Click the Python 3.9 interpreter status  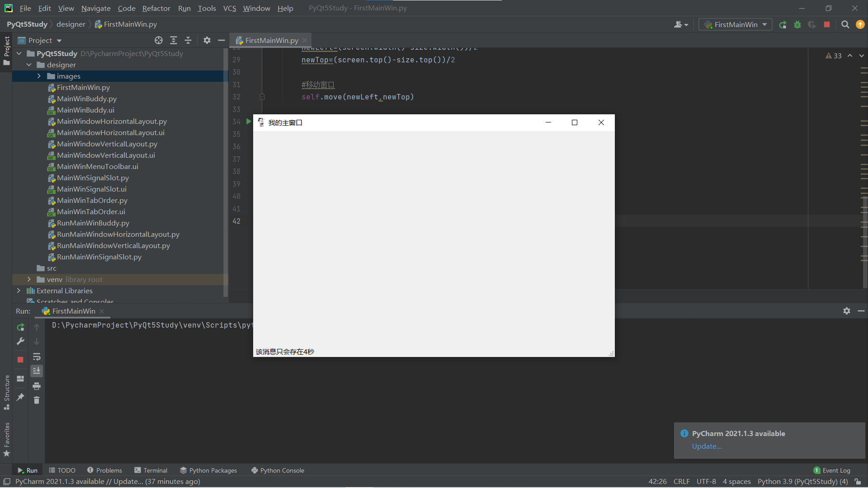click(802, 482)
